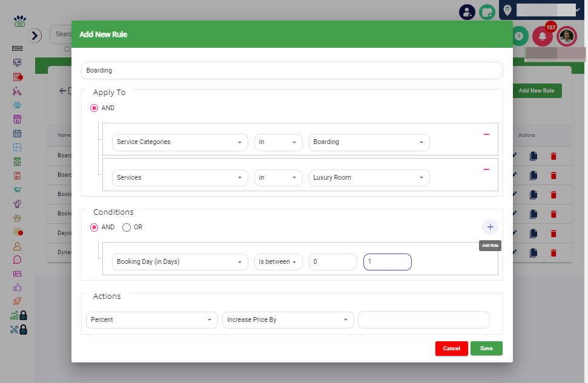Remove the Service Categories rule with minus icon
Viewport: 588px width, 383px height.
pyautogui.click(x=486, y=134)
